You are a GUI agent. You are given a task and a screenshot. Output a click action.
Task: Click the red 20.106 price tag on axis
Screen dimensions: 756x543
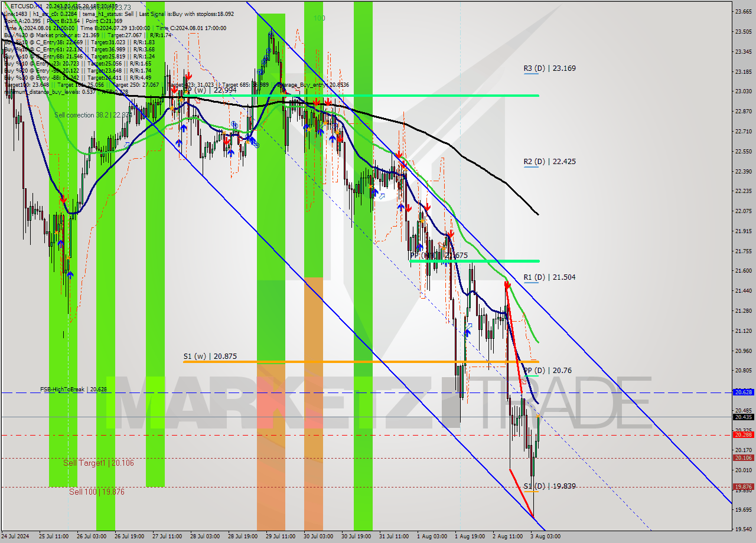(x=743, y=457)
